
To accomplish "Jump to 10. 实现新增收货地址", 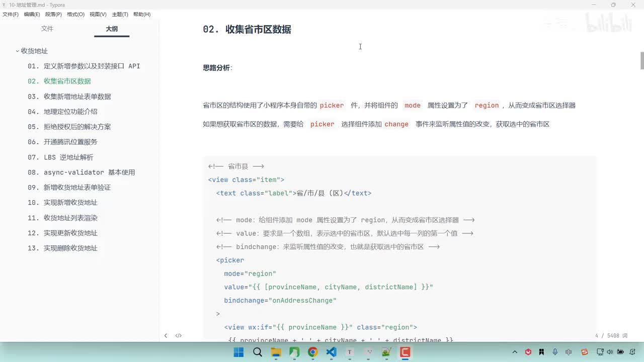I will point(62,203).
